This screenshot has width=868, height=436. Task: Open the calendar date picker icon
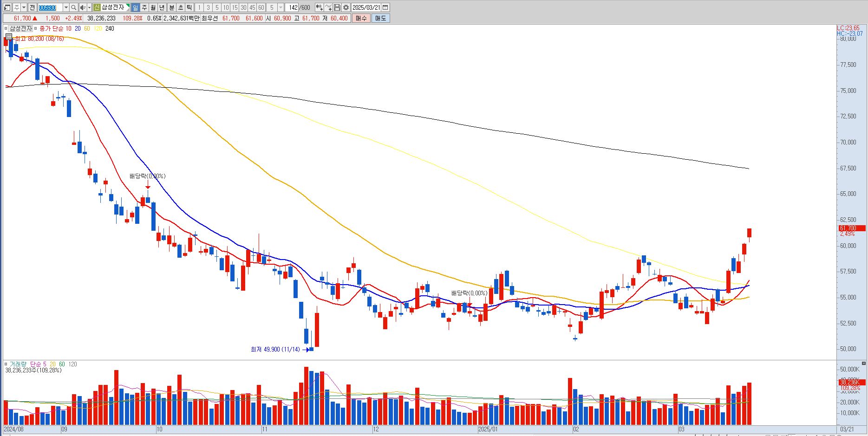point(385,7)
